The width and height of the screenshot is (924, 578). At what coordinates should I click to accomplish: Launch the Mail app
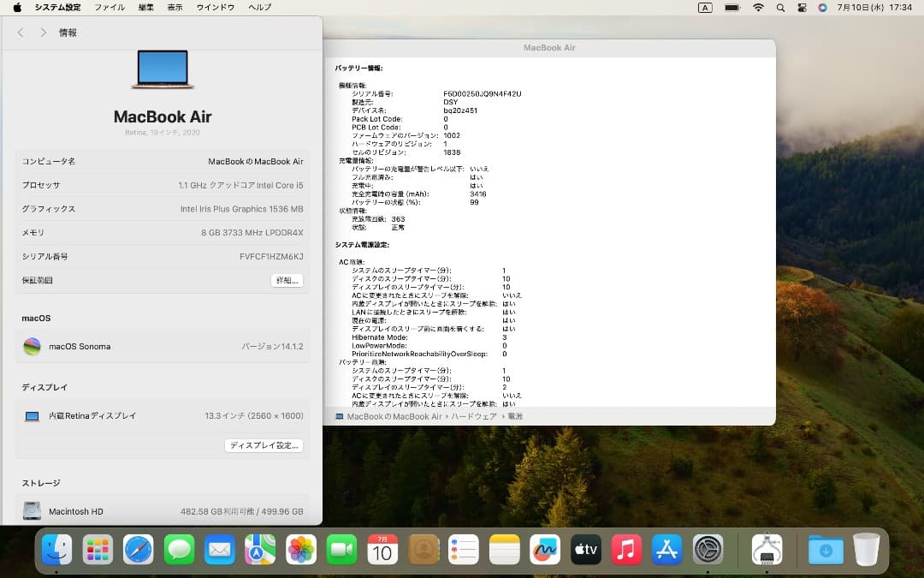click(x=220, y=549)
